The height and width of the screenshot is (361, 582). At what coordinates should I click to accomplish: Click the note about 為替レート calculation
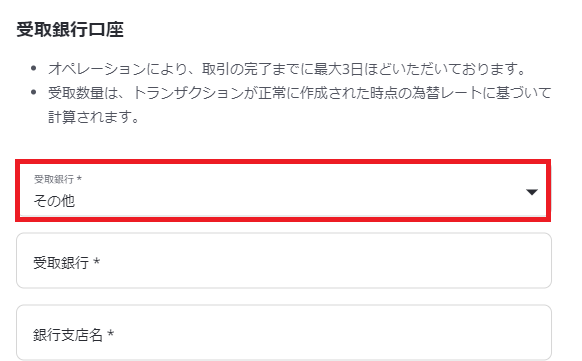point(300,93)
